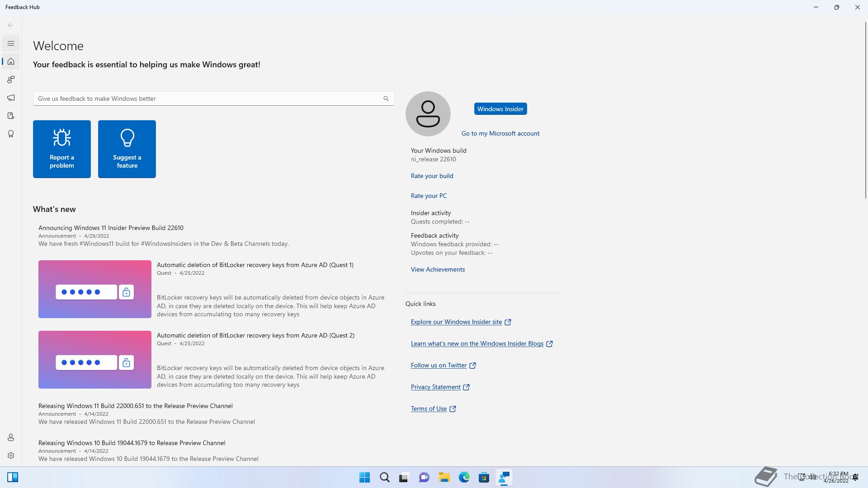The width and height of the screenshot is (868, 488).
Task: Click the user avatar picture
Action: pyautogui.click(x=428, y=114)
